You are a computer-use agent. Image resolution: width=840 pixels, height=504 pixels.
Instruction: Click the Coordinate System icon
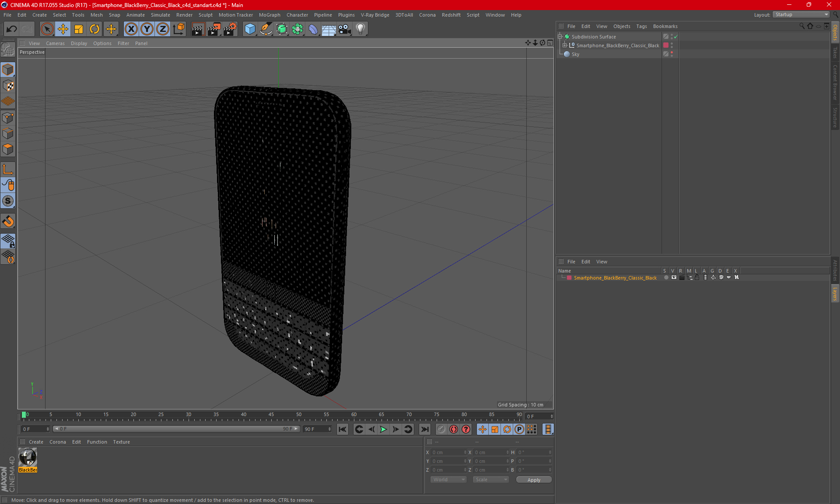[179, 29]
